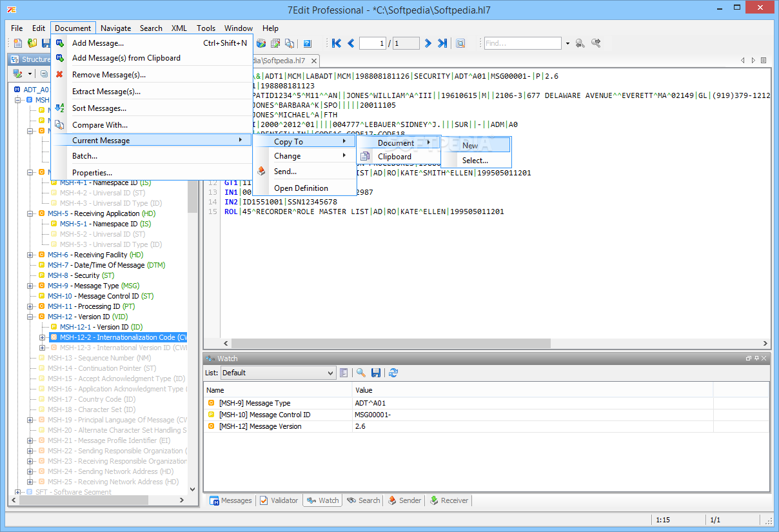This screenshot has height=532, width=779.
Task: Choose Select... in the Document submenu
Action: pos(476,161)
